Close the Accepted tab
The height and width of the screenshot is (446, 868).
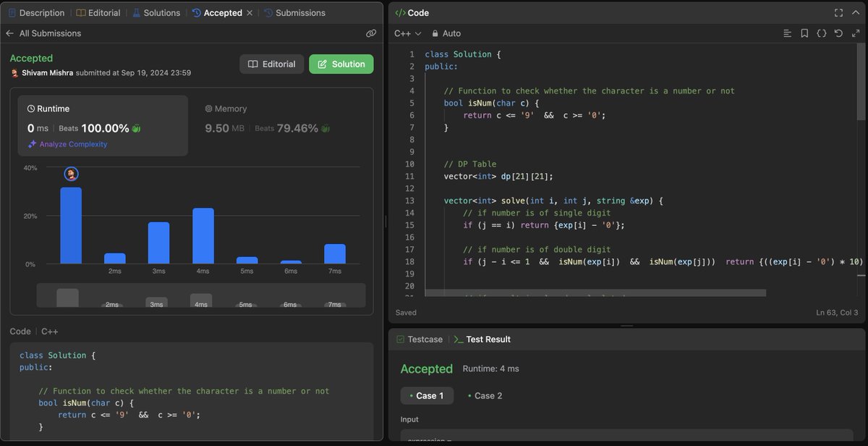coord(250,13)
